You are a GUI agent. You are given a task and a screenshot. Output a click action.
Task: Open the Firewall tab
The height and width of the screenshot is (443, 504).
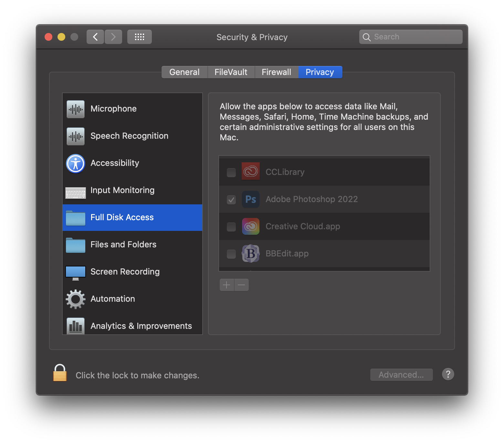[277, 72]
